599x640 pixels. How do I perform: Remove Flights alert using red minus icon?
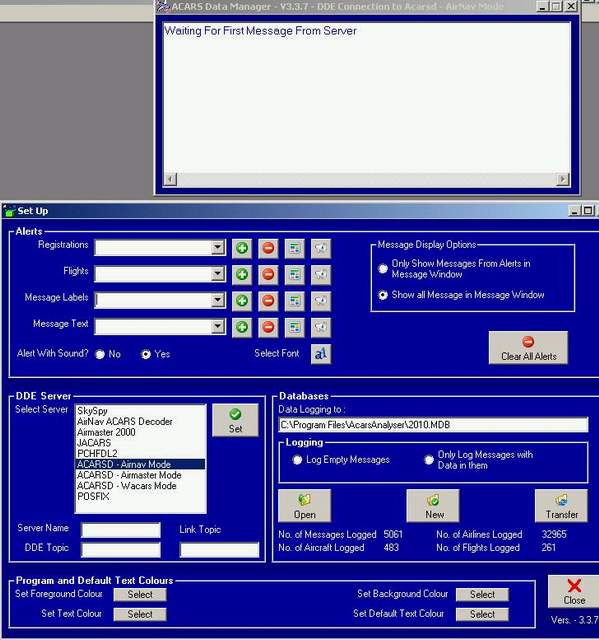[268, 274]
